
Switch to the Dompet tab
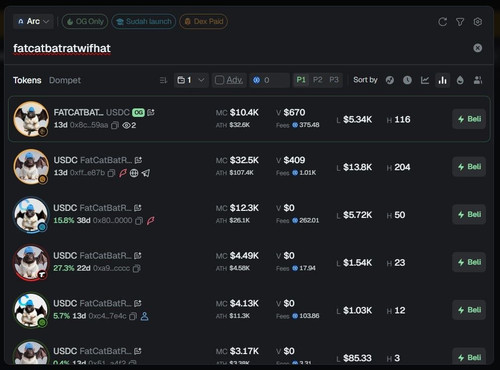[x=65, y=80]
